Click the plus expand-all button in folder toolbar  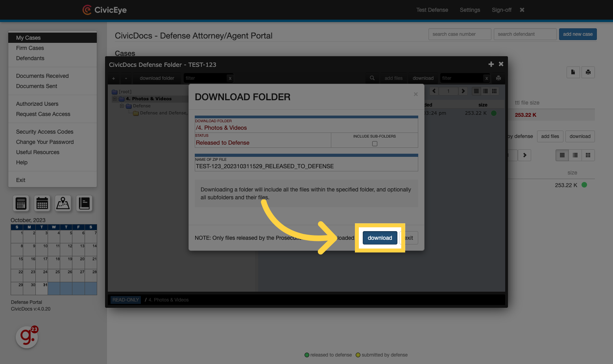(114, 78)
